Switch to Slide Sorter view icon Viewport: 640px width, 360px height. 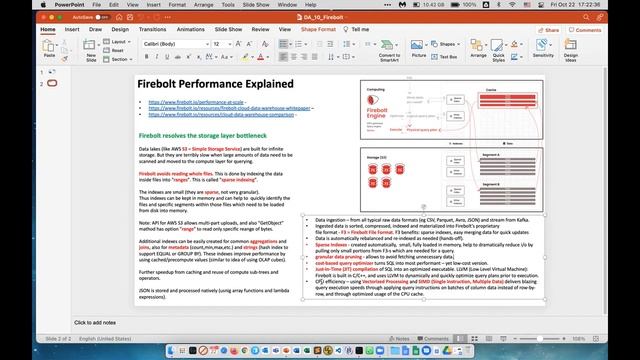[474, 339]
